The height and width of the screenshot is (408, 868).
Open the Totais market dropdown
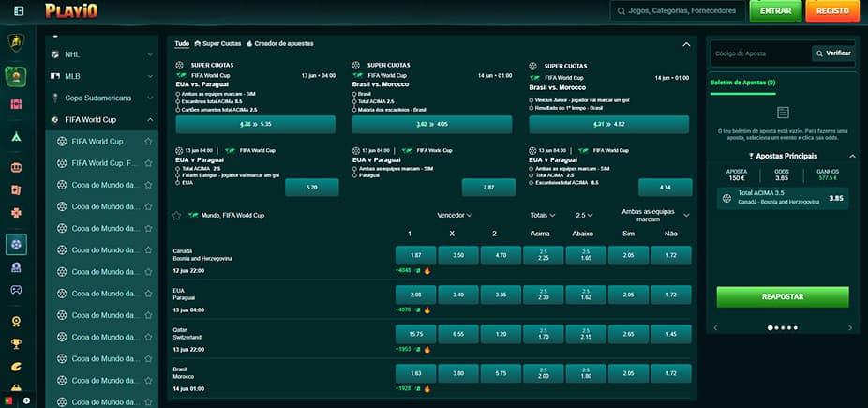(x=543, y=215)
